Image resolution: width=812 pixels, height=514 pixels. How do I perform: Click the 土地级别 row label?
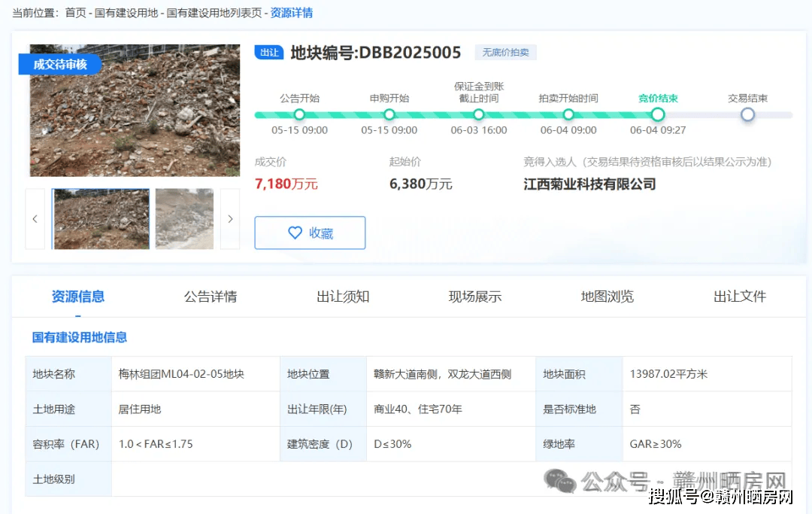pos(68,479)
